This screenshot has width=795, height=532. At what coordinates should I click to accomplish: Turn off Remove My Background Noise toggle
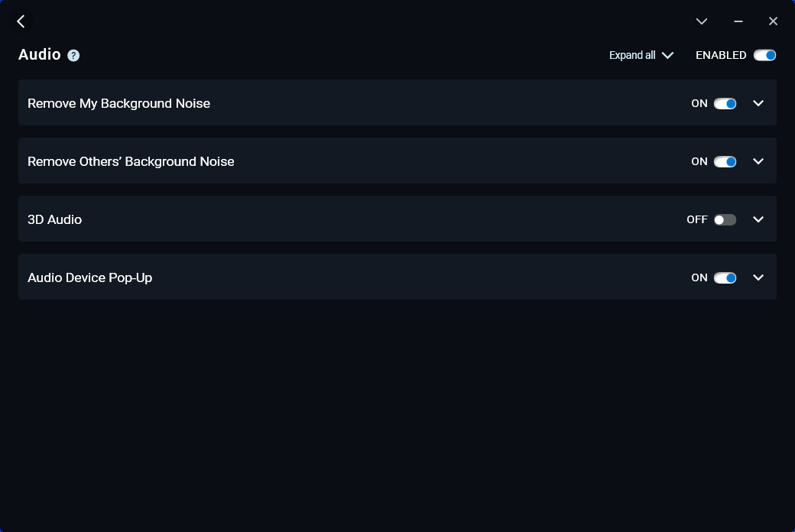[725, 103]
